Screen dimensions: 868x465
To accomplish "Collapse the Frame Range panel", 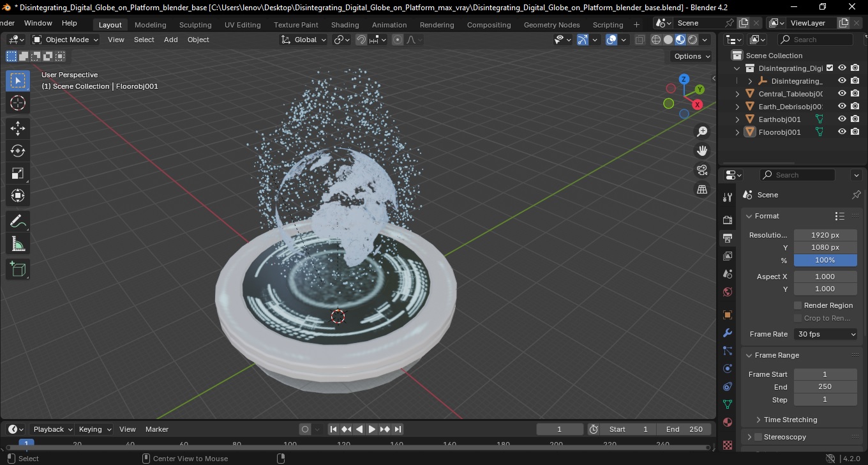I will [x=749, y=355].
